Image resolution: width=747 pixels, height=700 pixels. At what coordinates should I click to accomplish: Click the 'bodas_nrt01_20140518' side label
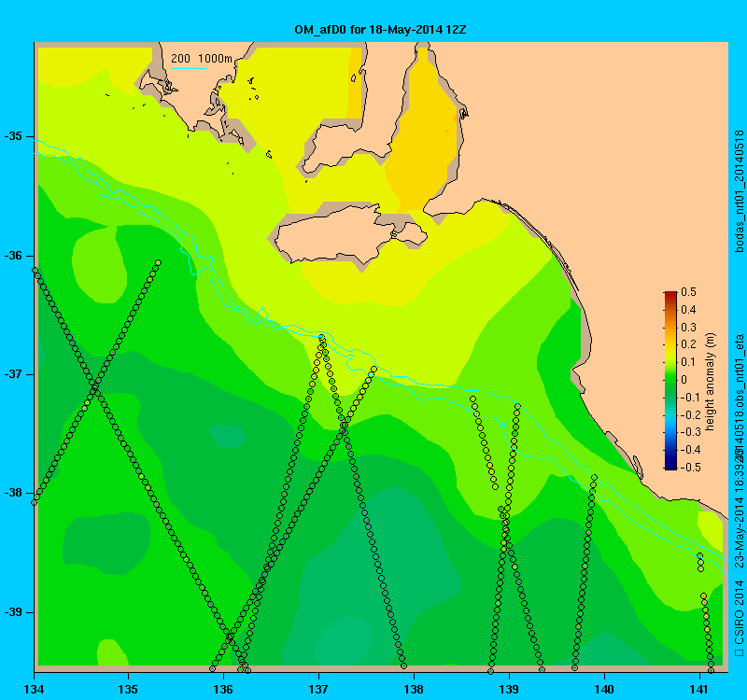739,191
